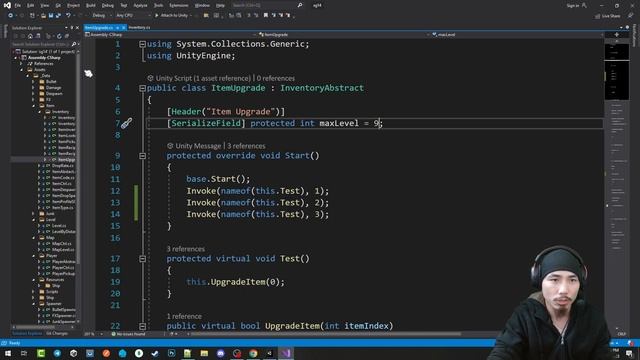Click the Solution Explorer refresh icon

point(59,36)
